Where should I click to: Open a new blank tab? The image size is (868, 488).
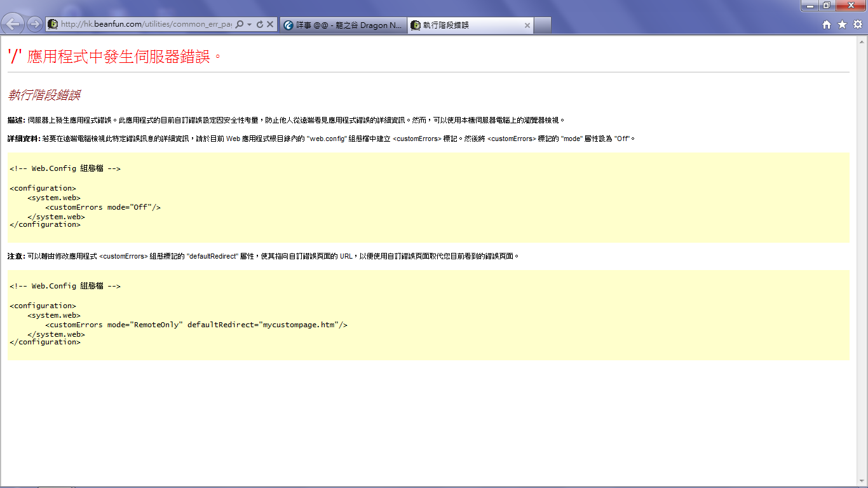tap(542, 25)
